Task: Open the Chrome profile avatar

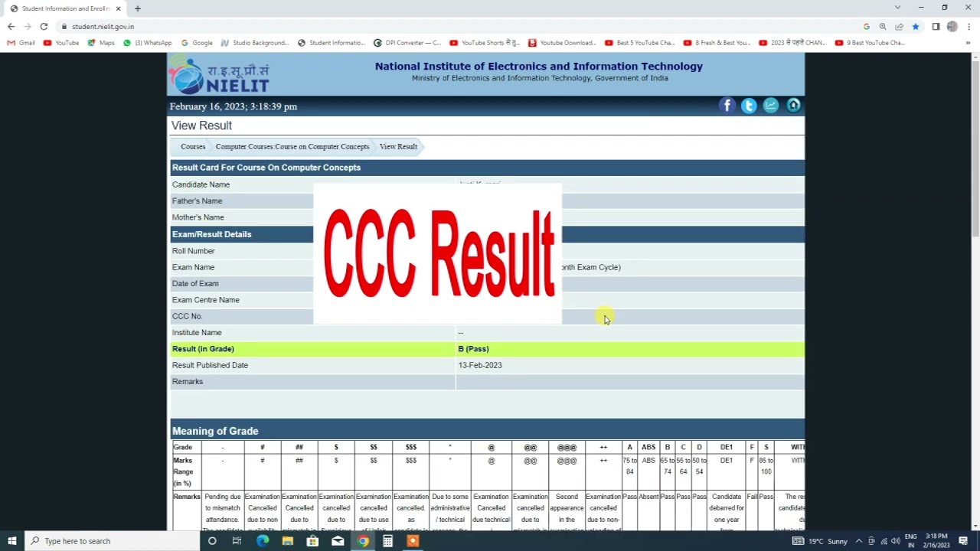Action: pos(952,27)
